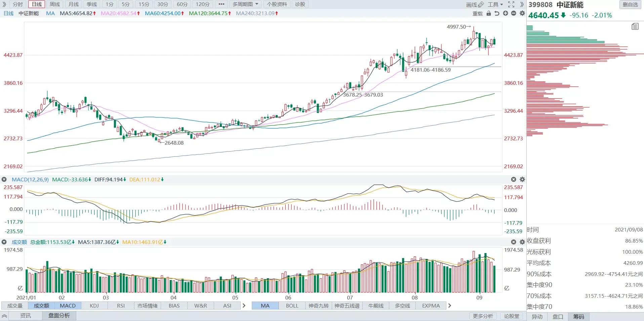Open main chart settings gear

[x=522, y=13]
